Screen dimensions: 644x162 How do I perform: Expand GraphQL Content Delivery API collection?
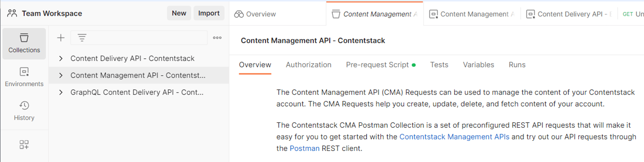click(x=61, y=92)
